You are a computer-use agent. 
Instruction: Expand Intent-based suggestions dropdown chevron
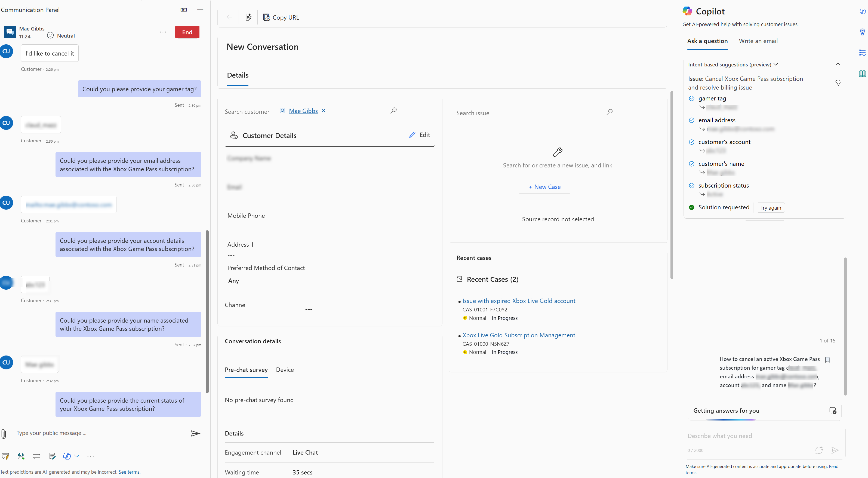776,65
